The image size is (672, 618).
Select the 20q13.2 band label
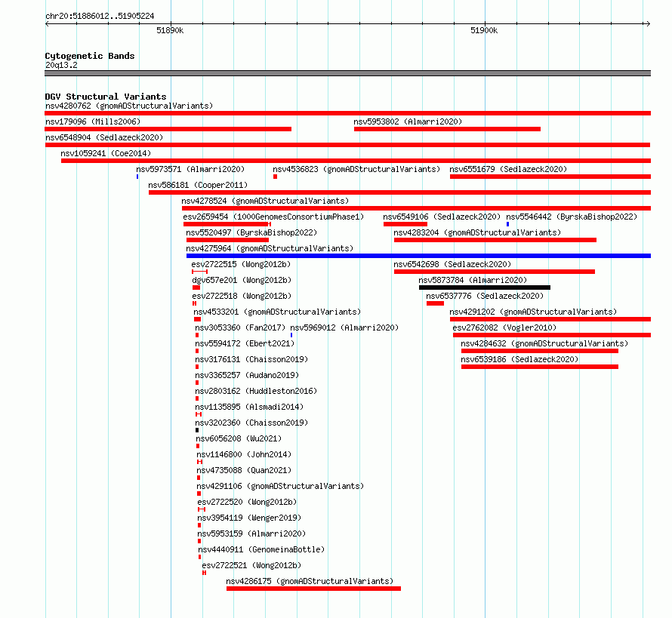[61, 65]
